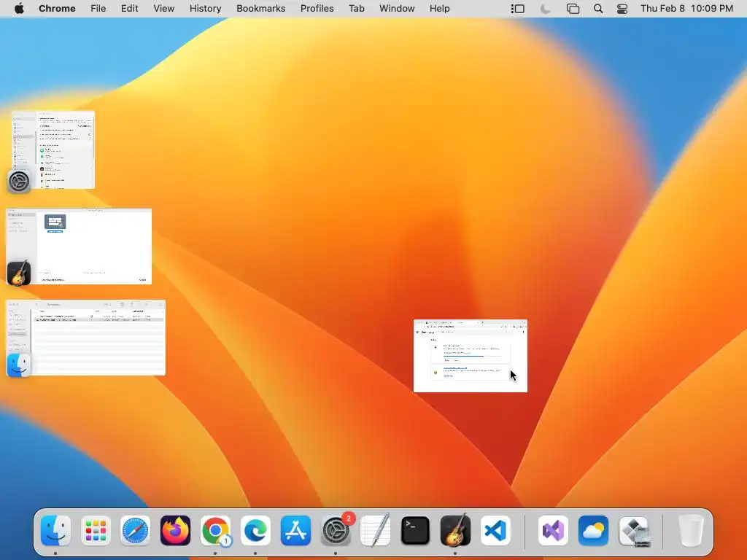The image size is (747, 560).
Task: Open the App Store Dock icon
Action: tap(295, 530)
